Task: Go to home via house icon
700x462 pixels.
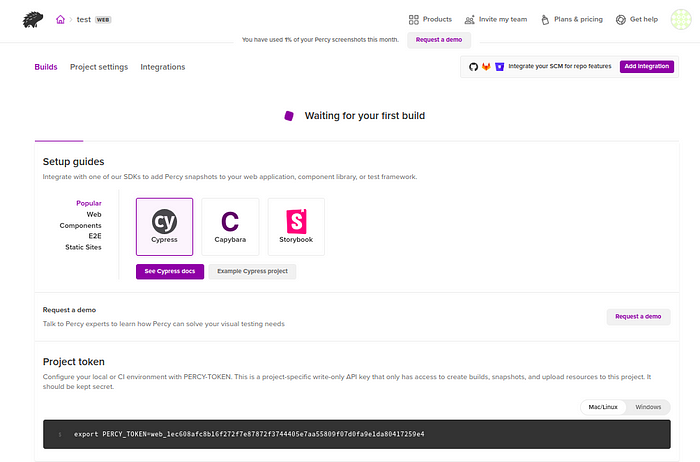Action: 60,19
